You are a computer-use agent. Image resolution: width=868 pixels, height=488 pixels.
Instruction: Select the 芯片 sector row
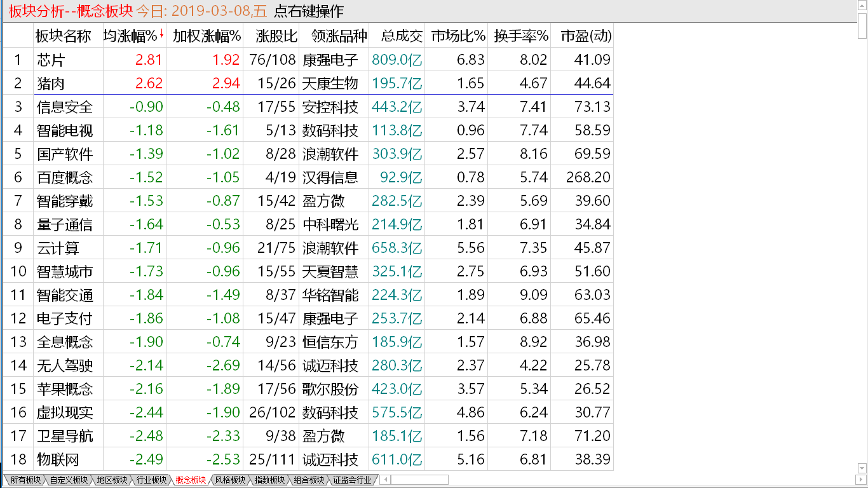pyautogui.click(x=308, y=60)
